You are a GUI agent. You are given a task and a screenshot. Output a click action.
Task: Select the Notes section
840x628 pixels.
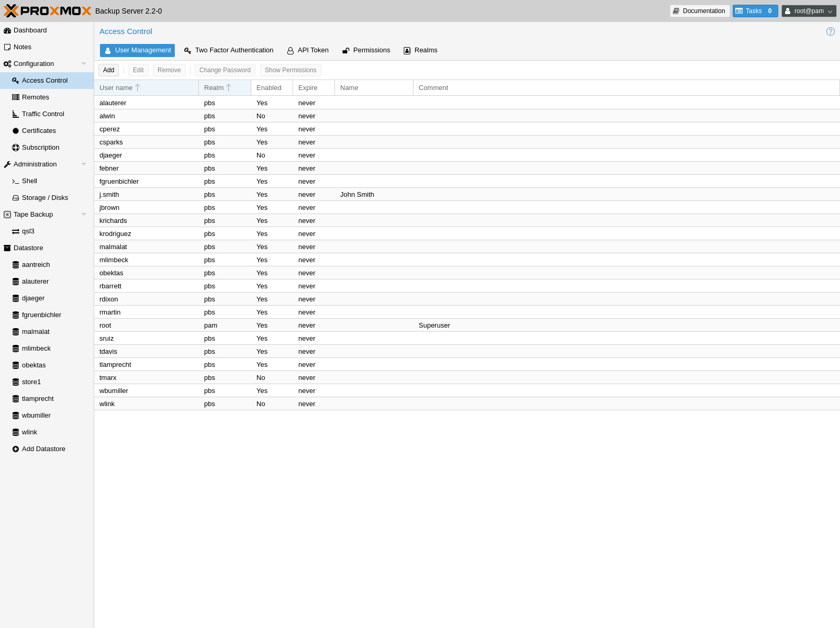(22, 47)
